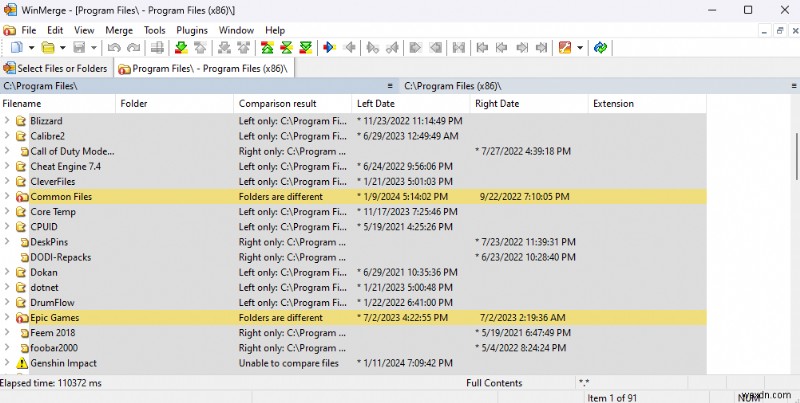Image resolution: width=800 pixels, height=403 pixels.
Task: Open the File menu
Action: (x=29, y=30)
